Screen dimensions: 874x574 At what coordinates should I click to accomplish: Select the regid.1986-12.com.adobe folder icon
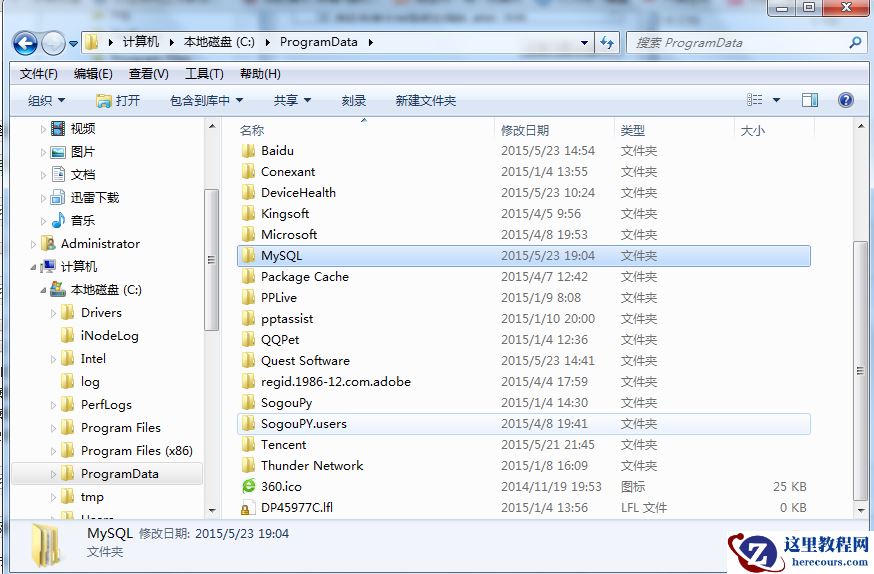248,382
